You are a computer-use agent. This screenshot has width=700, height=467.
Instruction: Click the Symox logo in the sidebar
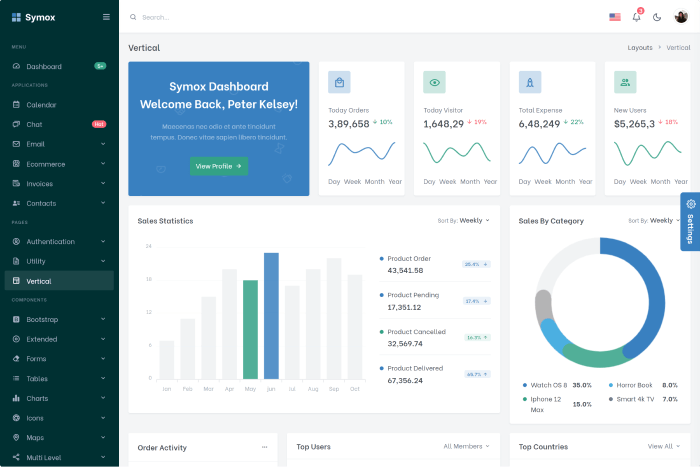33,17
